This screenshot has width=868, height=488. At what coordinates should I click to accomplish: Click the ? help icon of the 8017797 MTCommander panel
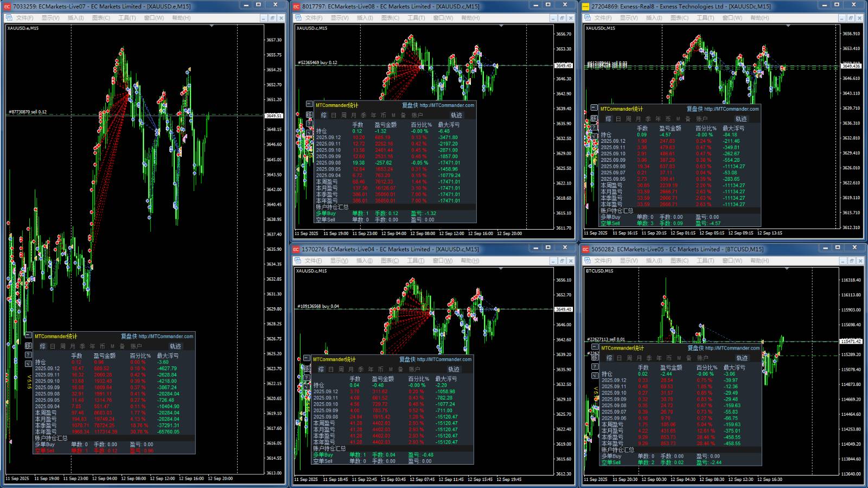309,123
